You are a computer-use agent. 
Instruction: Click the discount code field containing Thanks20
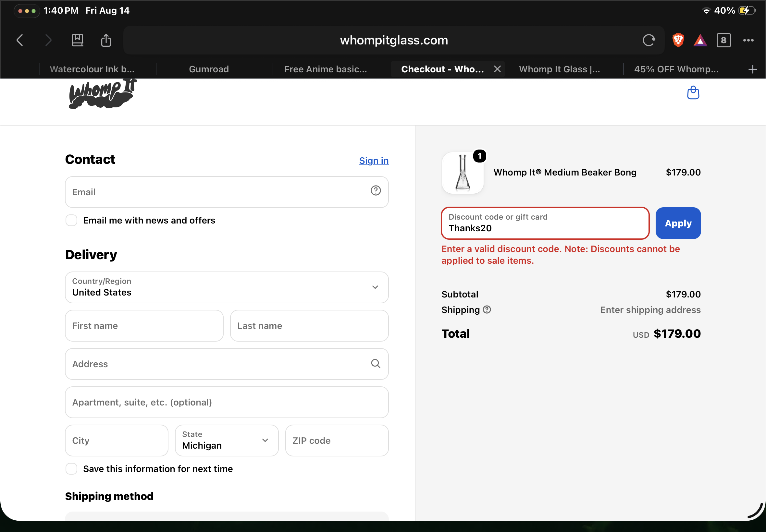545,223
